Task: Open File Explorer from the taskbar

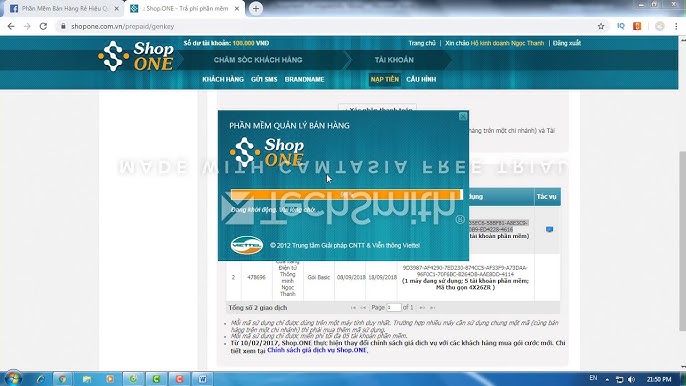Action: pos(87,379)
